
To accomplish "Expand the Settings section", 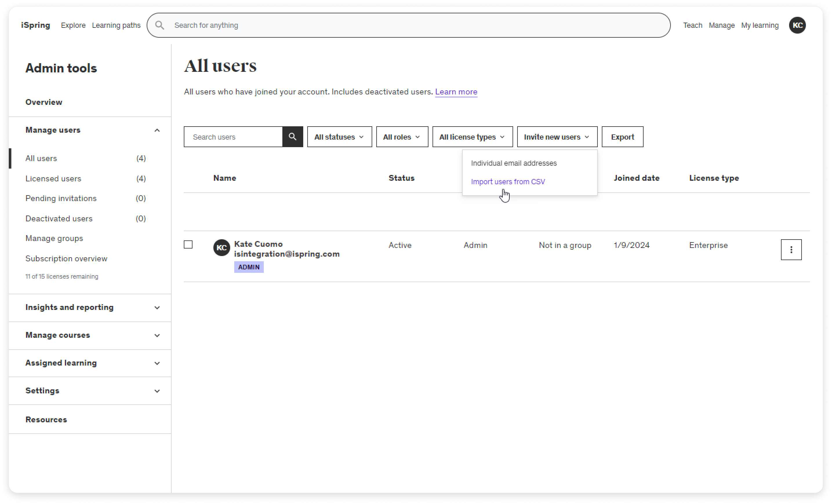I will (157, 391).
